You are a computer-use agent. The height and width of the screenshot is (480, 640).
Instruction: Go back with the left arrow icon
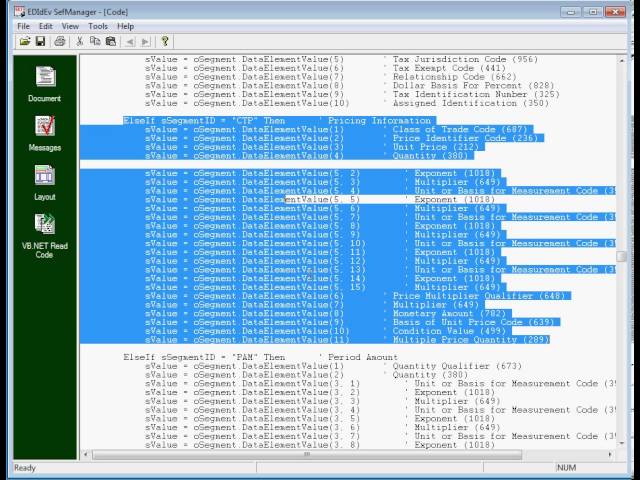[130, 42]
